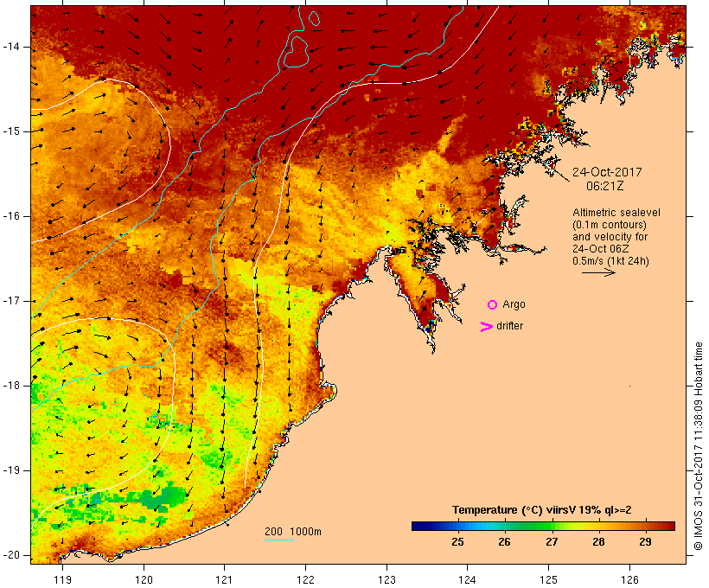Click the velocity scale reference arrow

(x=598, y=272)
